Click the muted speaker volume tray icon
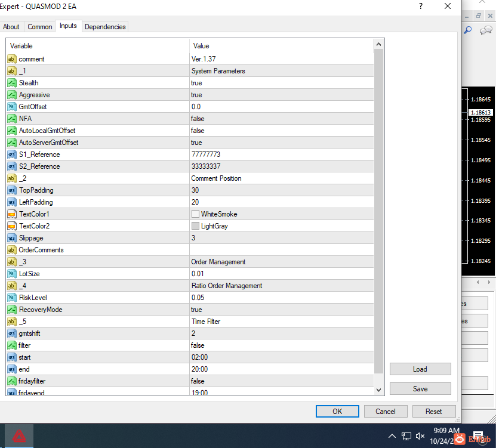This screenshot has height=448, width=496. (420, 436)
